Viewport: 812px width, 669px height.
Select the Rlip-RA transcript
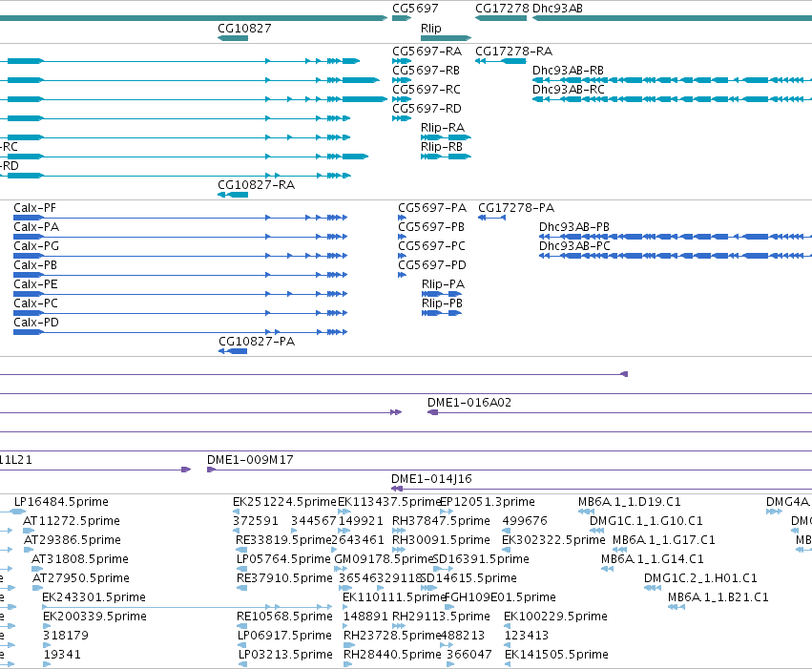tap(442, 128)
